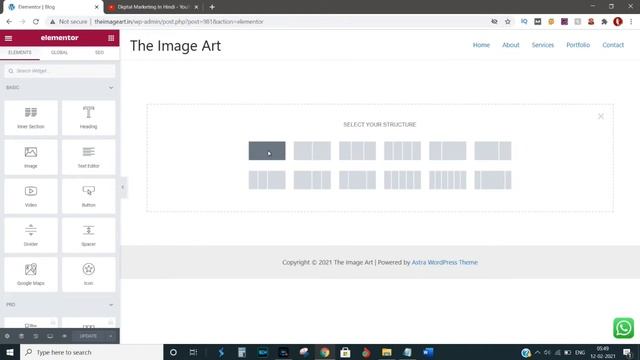Choose three-column structure with wide right column
Viewport: 640px width, 360px height.
click(x=267, y=180)
